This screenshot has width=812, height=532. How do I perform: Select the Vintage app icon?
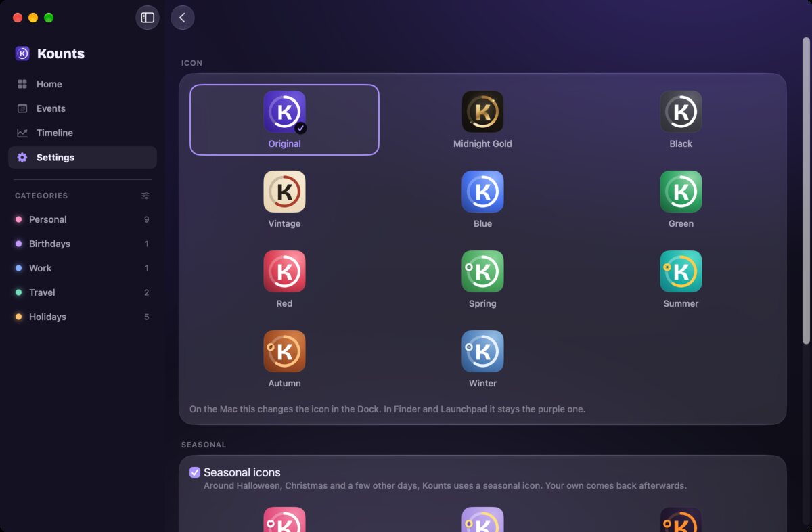pyautogui.click(x=284, y=192)
